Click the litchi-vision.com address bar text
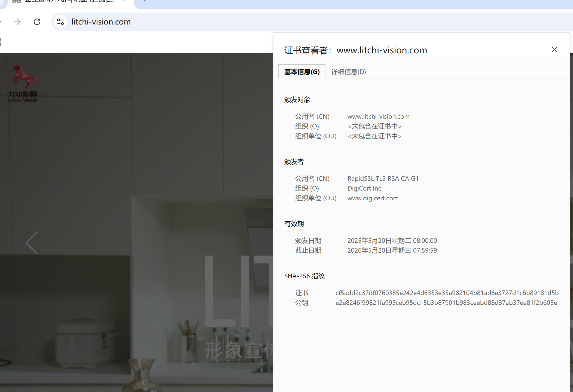Viewport: 573px width, 392px height. (101, 22)
